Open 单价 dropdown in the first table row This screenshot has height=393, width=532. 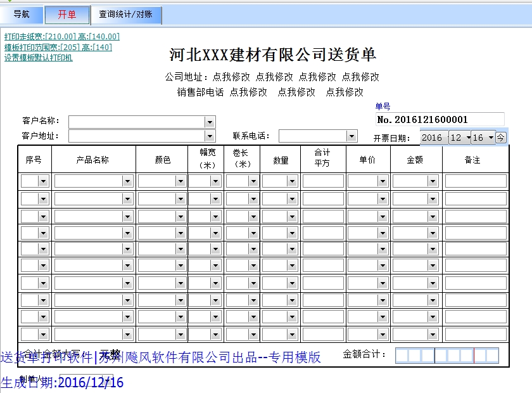383,181
